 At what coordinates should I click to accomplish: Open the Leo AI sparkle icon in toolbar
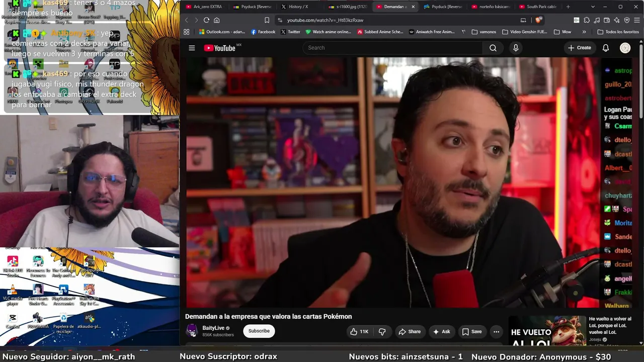[617, 20]
